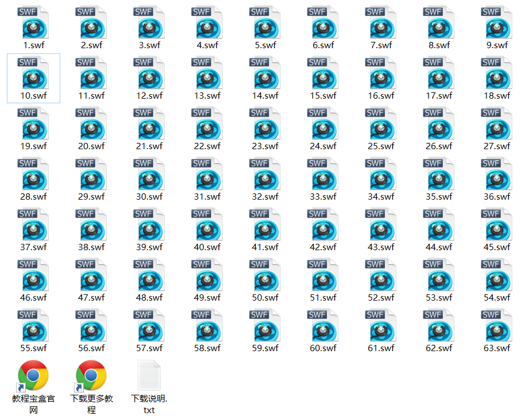Select the 46.swf file icon
The width and height of the screenshot is (522, 420).
pyautogui.click(x=33, y=274)
